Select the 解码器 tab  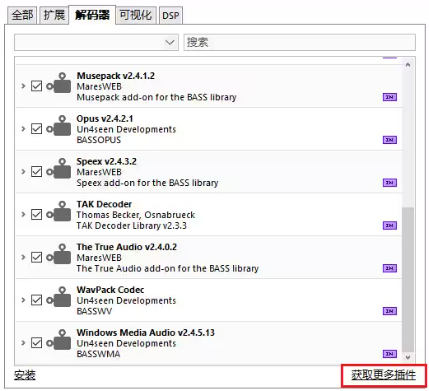click(92, 15)
